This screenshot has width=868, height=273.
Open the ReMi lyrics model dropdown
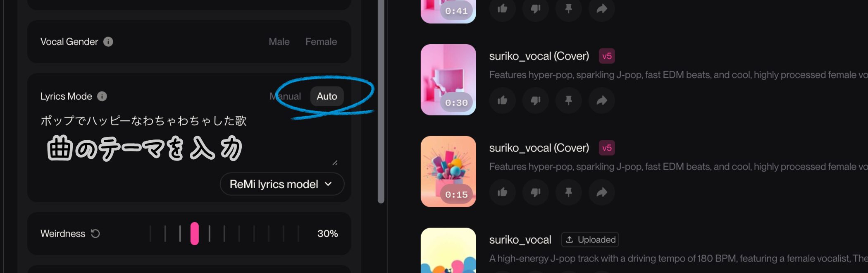pyautogui.click(x=282, y=184)
